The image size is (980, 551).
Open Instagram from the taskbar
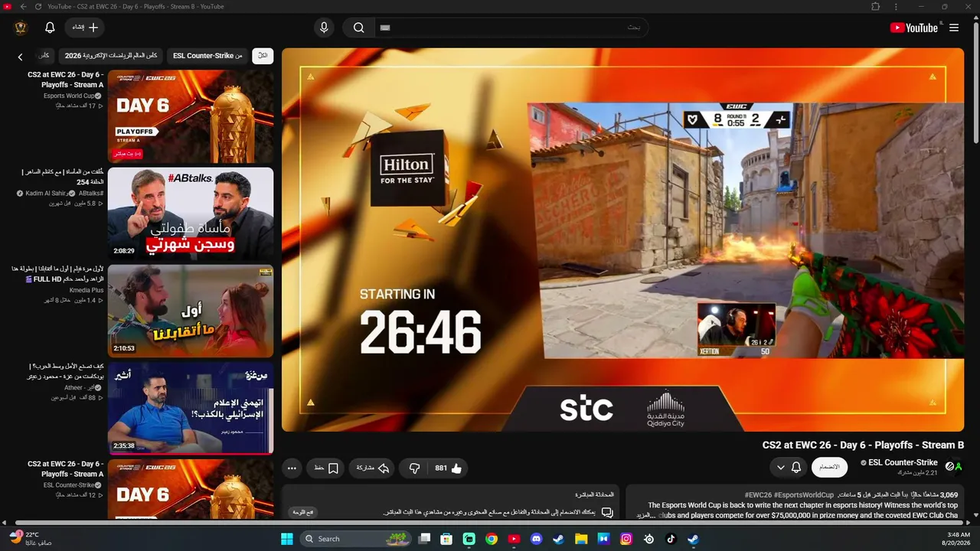(626, 539)
